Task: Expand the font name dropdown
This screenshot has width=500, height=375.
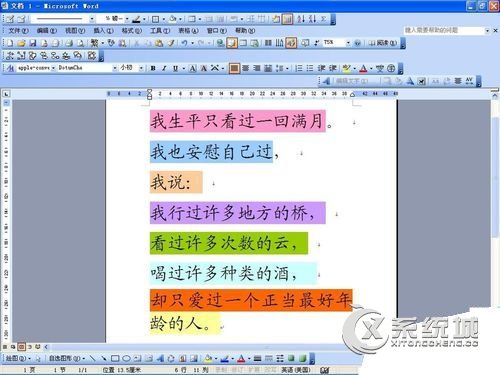Action: (x=115, y=68)
